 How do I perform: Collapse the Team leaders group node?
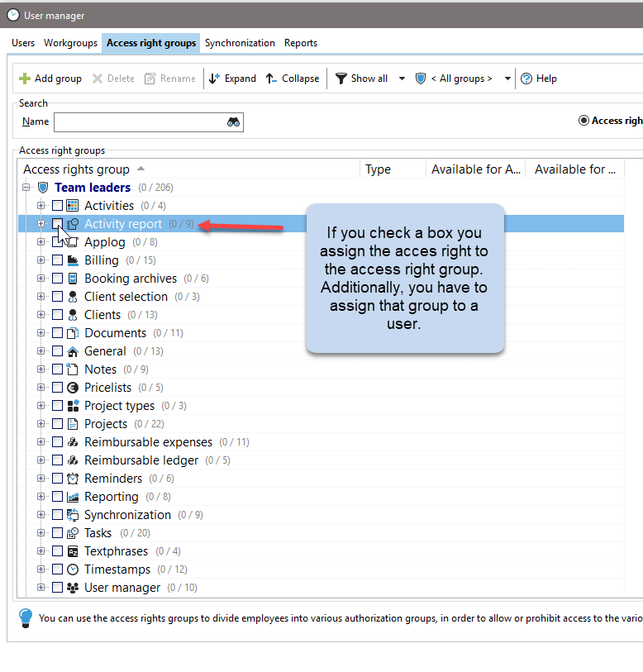pyautogui.click(x=26, y=188)
